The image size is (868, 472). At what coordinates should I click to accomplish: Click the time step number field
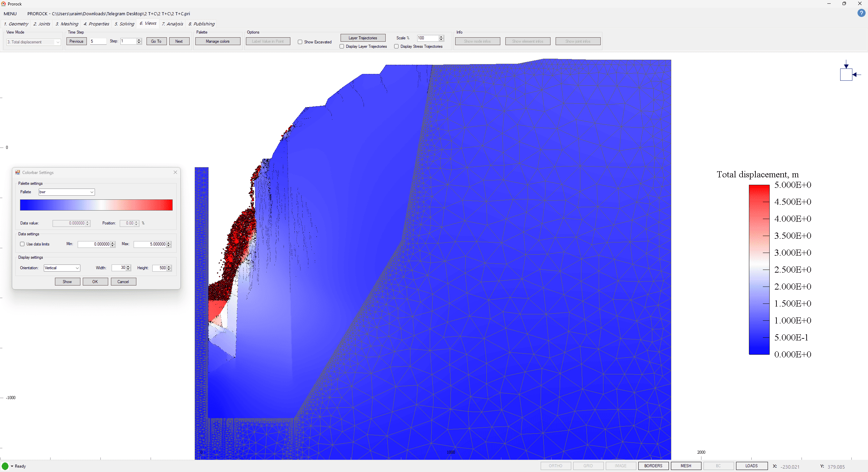(98, 41)
